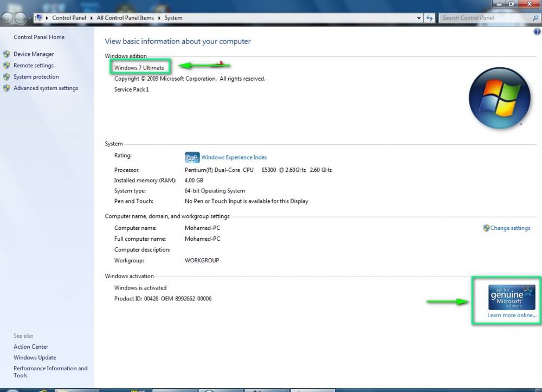Click the Device Manager shield icon

coord(7,54)
